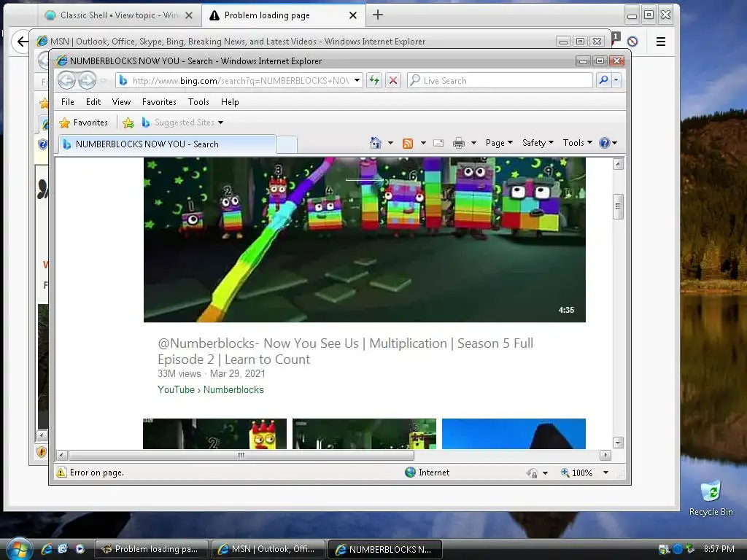The width and height of the screenshot is (747, 560).
Task: Click Add to Favorites Bar star icon
Action: 128,122
